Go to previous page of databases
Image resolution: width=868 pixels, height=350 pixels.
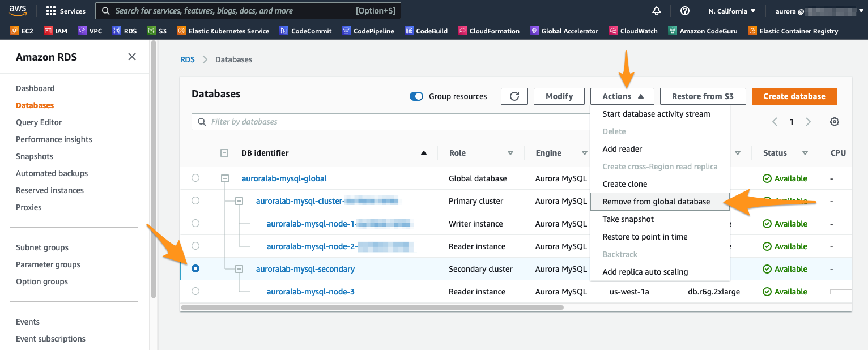pyautogui.click(x=775, y=122)
